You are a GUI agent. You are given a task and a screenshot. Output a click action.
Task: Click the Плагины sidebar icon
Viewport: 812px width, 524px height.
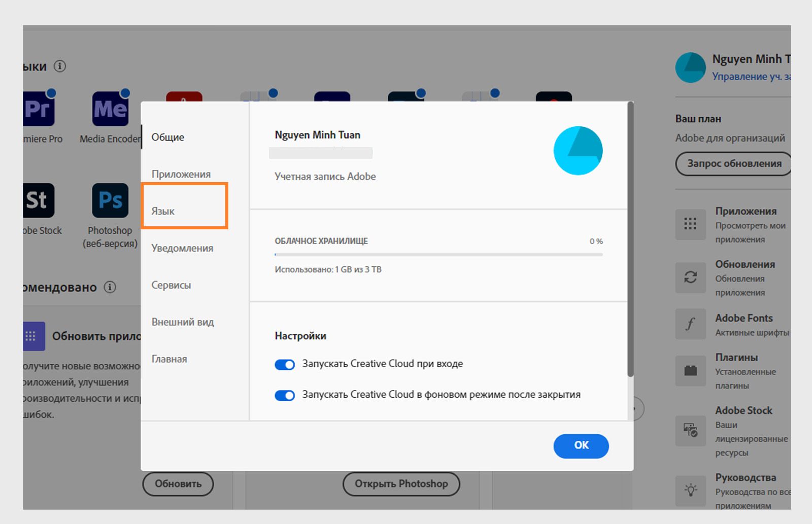tap(690, 371)
